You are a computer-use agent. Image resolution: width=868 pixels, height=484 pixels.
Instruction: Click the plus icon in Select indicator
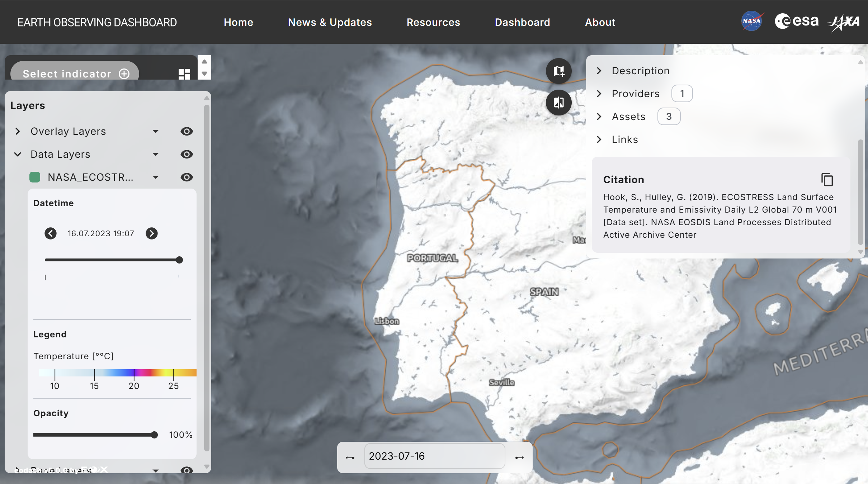coord(124,74)
